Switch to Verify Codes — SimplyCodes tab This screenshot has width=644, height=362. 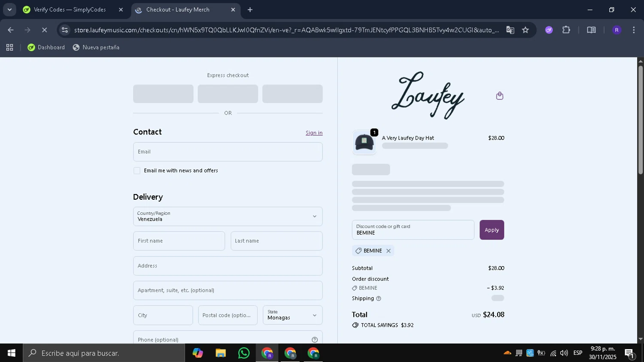click(x=70, y=9)
